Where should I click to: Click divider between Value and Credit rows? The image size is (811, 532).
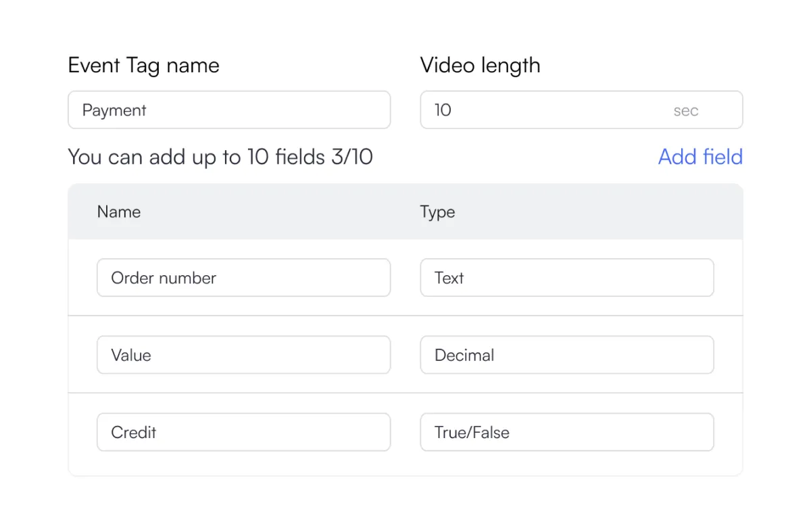405,393
